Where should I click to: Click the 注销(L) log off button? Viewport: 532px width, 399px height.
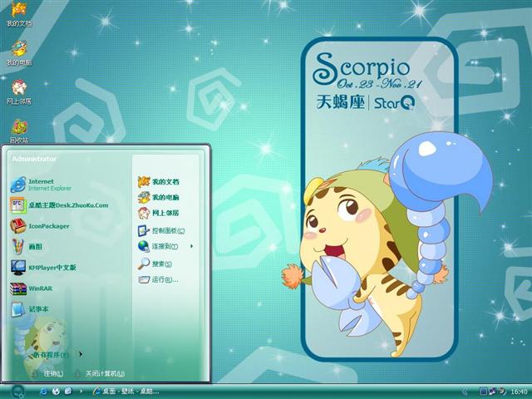pyautogui.click(x=48, y=373)
